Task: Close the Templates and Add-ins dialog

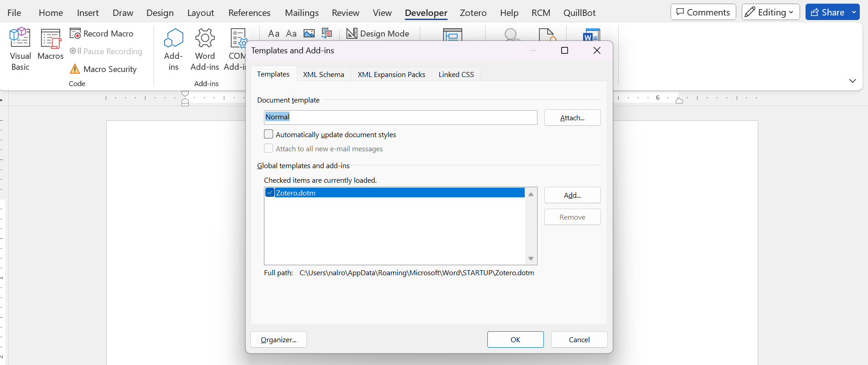Action: [x=597, y=51]
